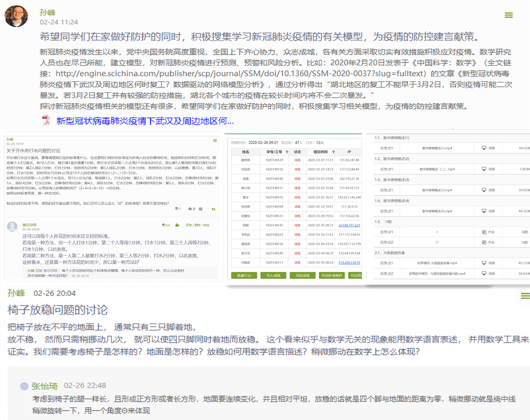
Task: Click the video icon for 数学建模概述(1).mp4
Action: pyautogui.click(x=484, y=148)
